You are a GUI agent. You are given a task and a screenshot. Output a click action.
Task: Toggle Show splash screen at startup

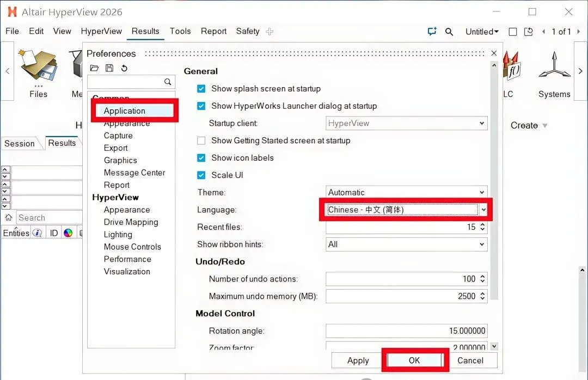(x=201, y=89)
